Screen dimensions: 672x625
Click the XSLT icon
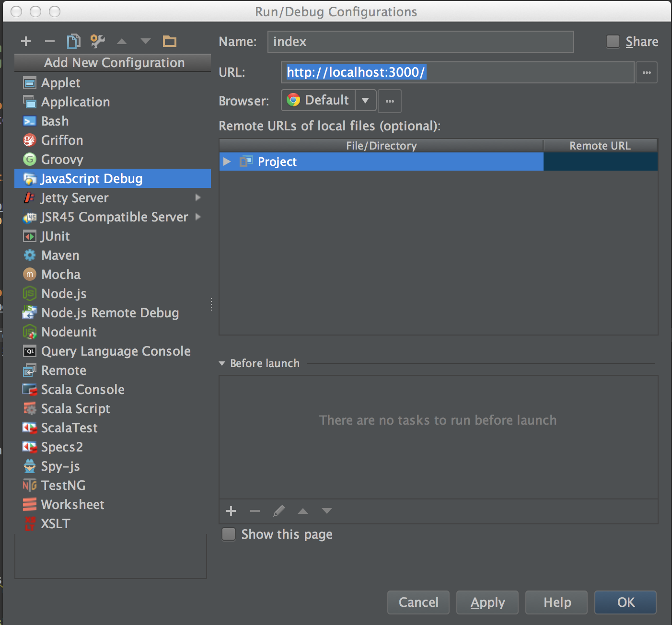click(x=30, y=524)
